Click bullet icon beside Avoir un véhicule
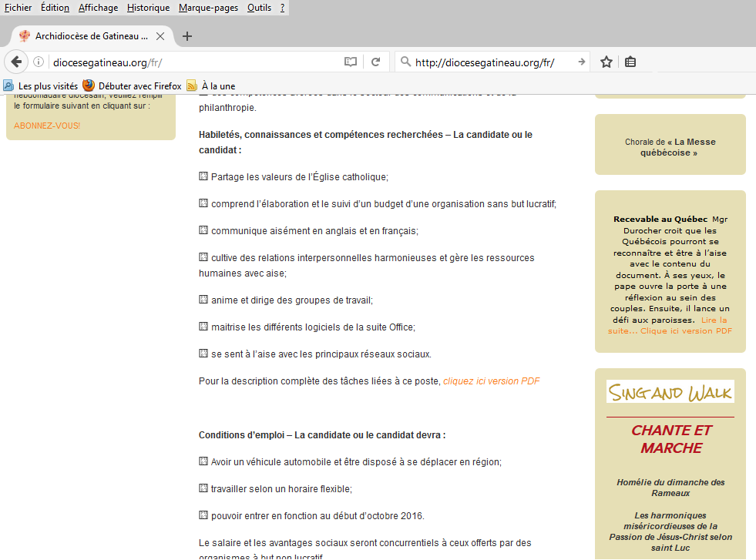This screenshot has width=756, height=560. pos(203,461)
